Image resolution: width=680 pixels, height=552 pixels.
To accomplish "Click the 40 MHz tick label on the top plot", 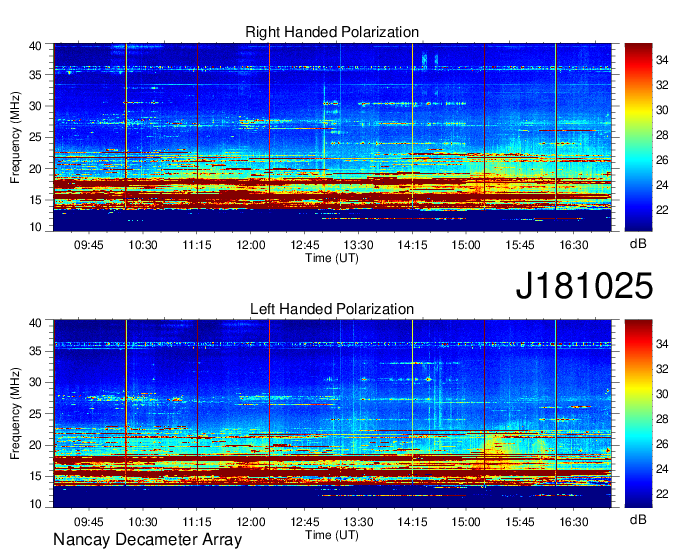I will 35,46.
